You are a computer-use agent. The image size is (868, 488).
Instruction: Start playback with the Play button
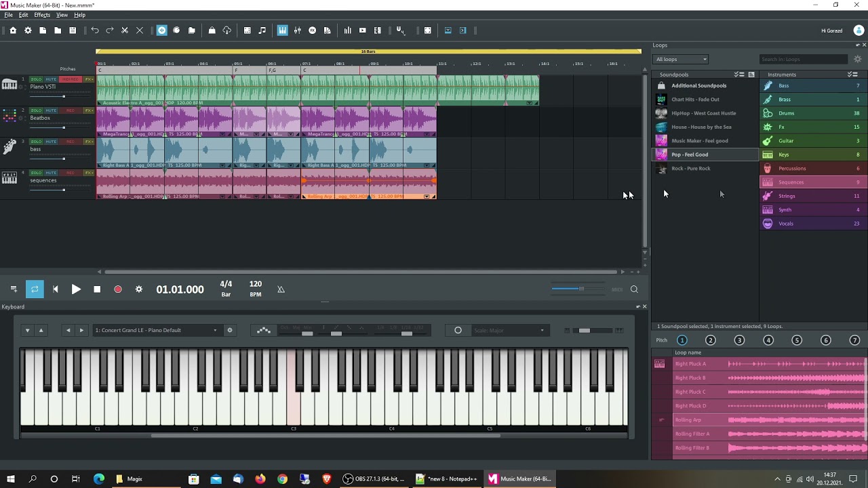click(76, 289)
